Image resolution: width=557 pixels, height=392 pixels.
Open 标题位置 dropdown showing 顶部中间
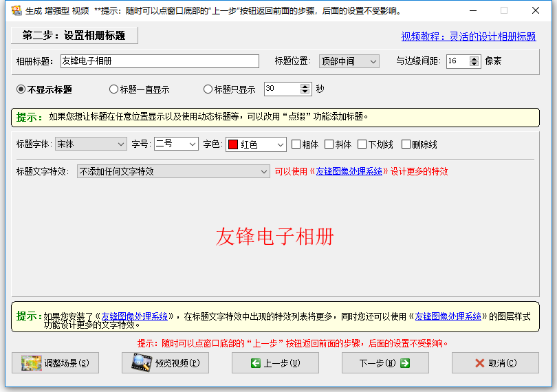(349, 61)
